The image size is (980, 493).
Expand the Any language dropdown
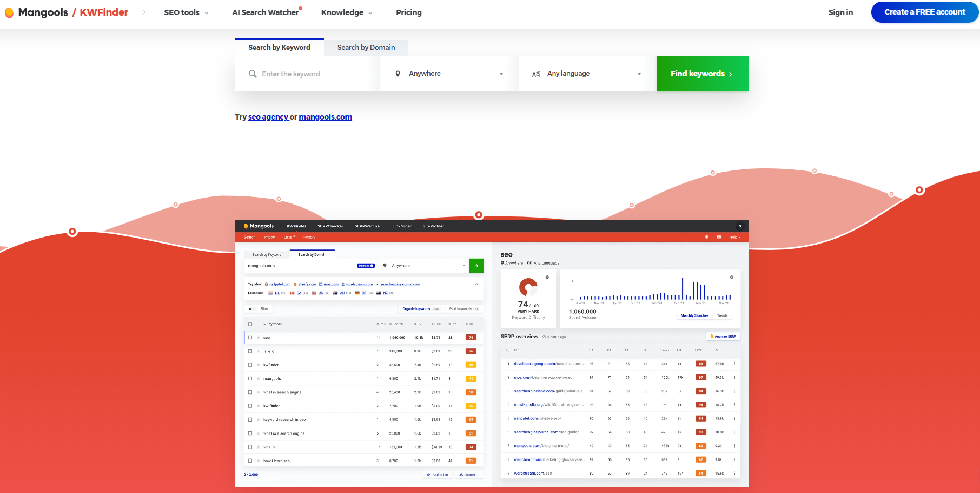(x=587, y=74)
